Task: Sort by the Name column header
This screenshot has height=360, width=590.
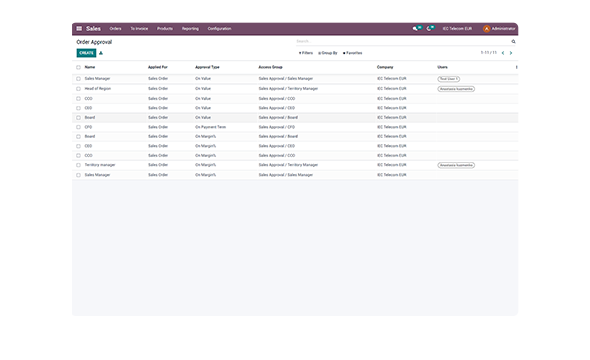Action: click(90, 67)
